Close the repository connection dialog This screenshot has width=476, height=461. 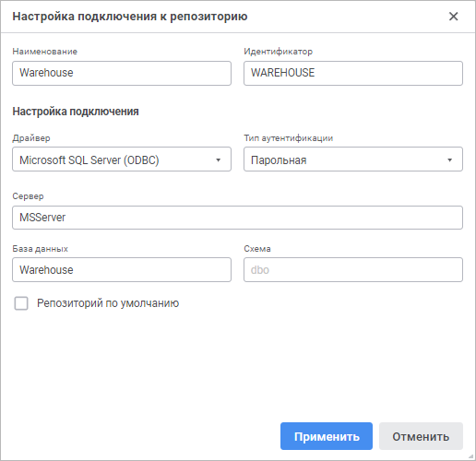pyautogui.click(x=453, y=17)
